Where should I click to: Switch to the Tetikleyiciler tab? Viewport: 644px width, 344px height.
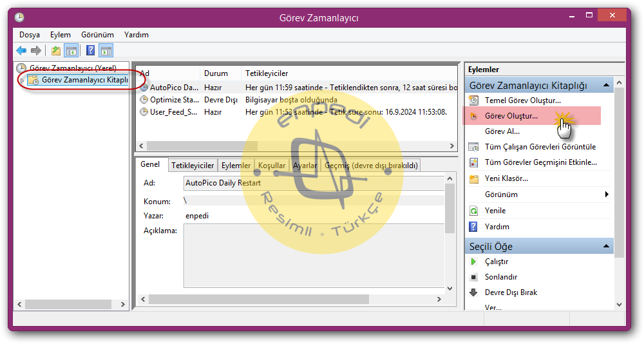pos(193,165)
